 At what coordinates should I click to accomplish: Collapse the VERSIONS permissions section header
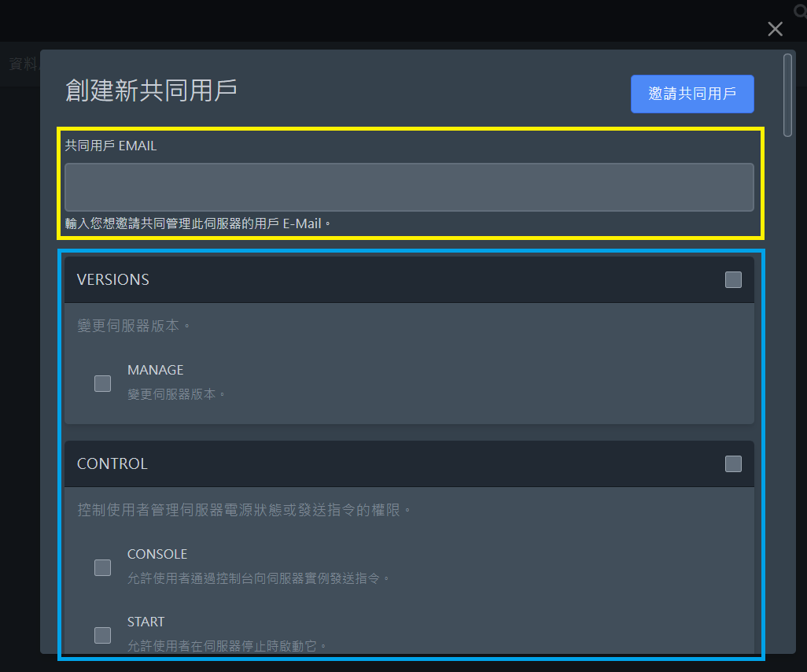click(112, 279)
